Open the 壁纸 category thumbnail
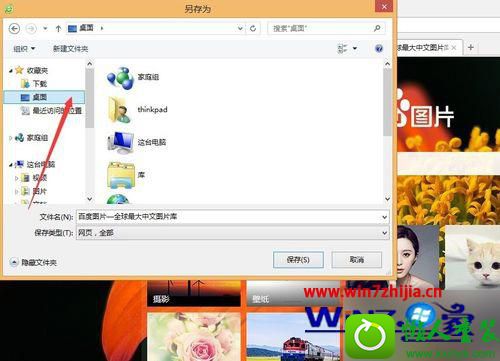The image size is (500, 361). 294,293
